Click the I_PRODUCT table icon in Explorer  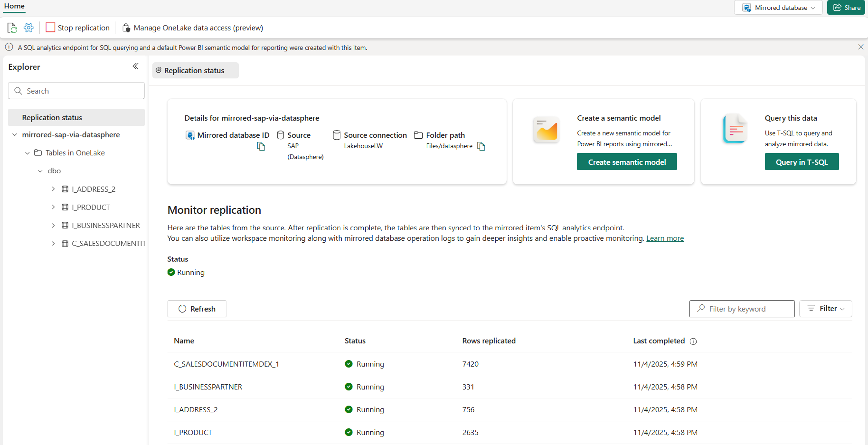(65, 207)
